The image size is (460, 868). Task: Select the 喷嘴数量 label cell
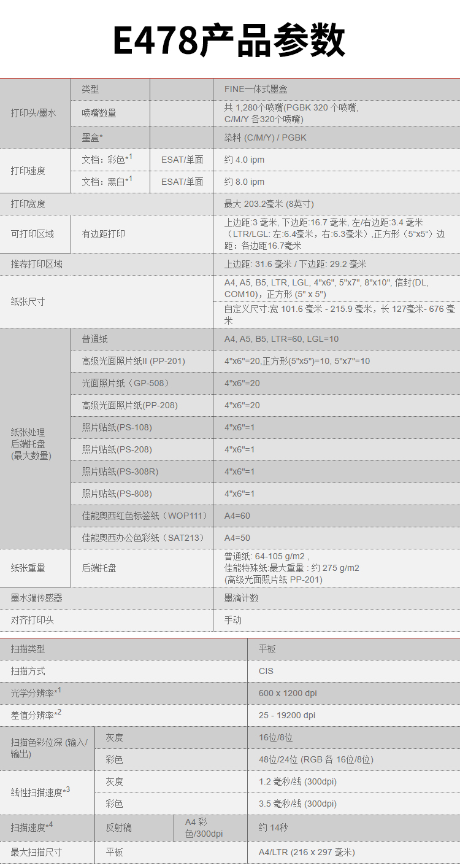[x=110, y=114]
